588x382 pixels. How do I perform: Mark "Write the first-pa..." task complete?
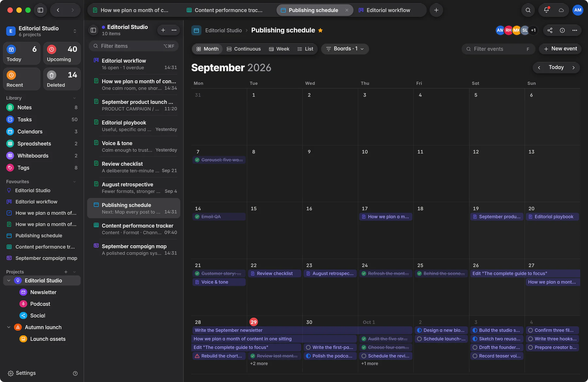click(x=308, y=347)
